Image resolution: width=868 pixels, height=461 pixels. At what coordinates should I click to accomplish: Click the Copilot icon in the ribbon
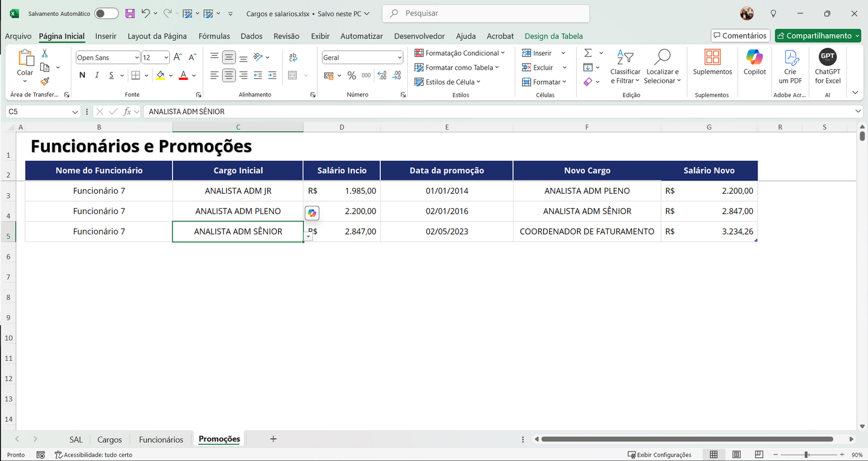coord(754,66)
